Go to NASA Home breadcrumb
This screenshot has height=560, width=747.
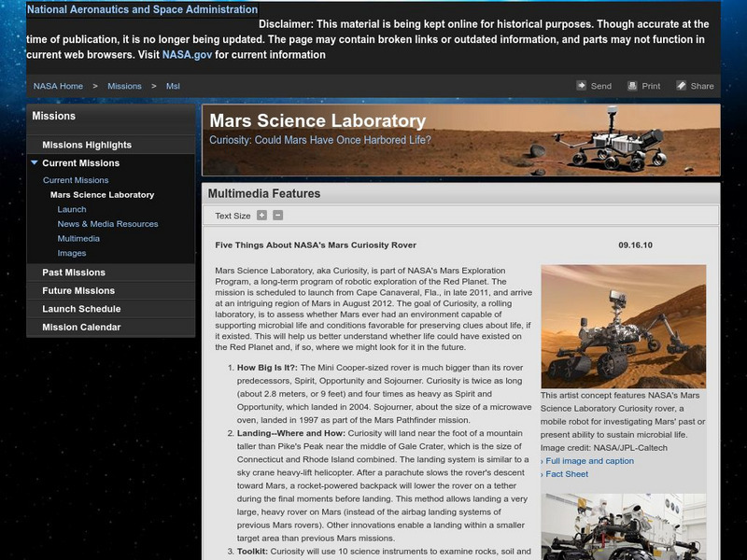pyautogui.click(x=58, y=86)
